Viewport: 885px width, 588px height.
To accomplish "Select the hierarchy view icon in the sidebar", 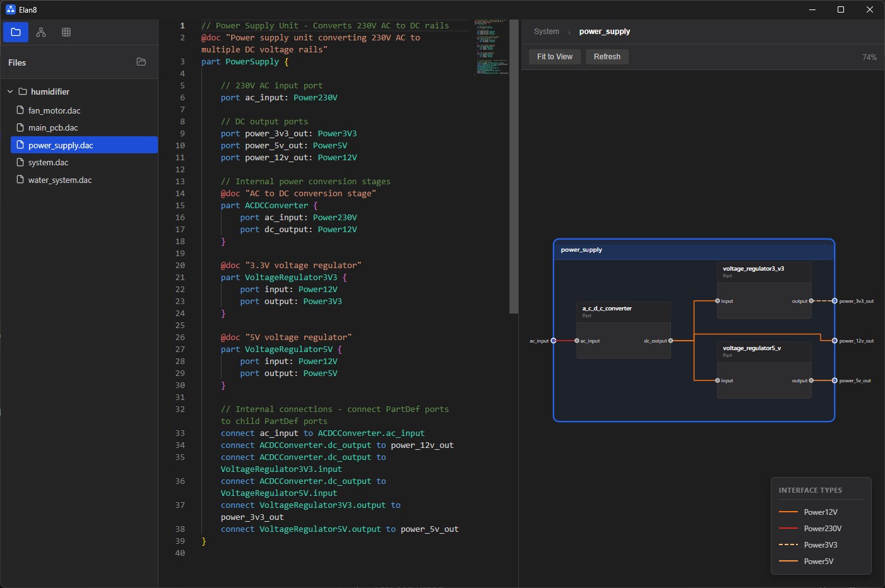I will [x=40, y=32].
